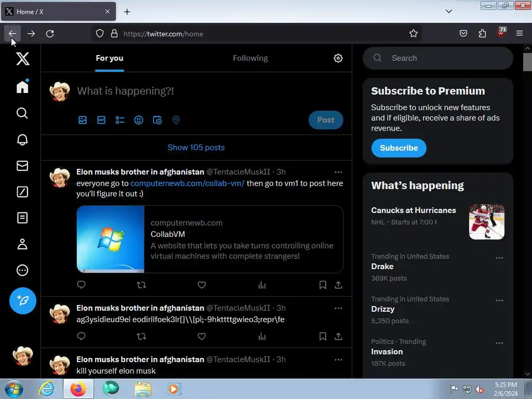Open the computernewb.com/collab-vm/ link
Screen dimensions: 532x399
click(x=187, y=183)
